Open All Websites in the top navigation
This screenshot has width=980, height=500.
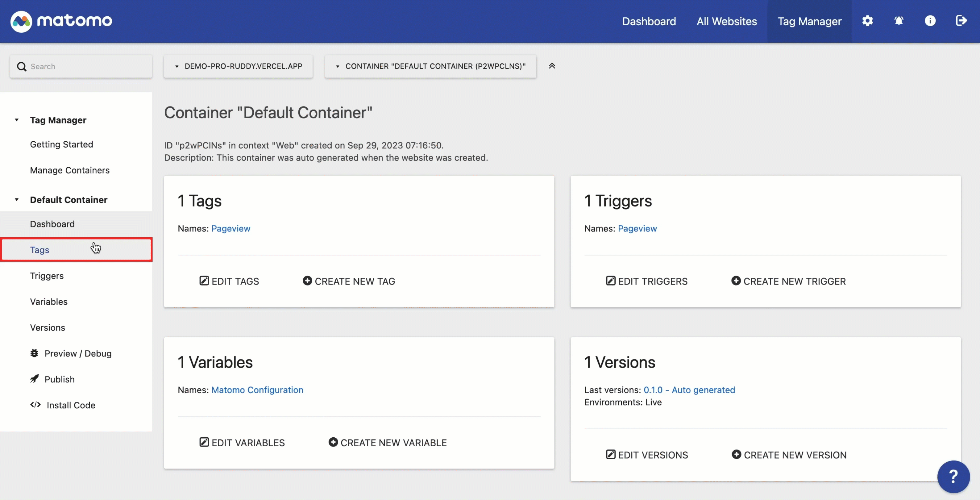(727, 21)
